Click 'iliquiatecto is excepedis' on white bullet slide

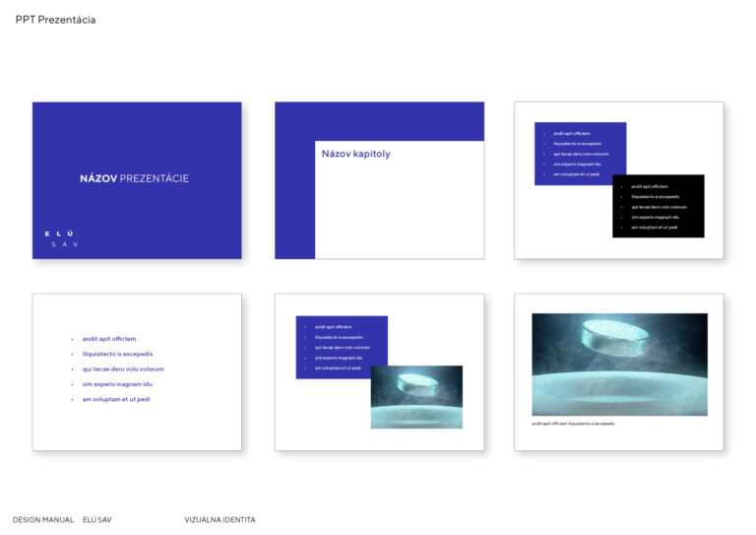pyautogui.click(x=117, y=354)
